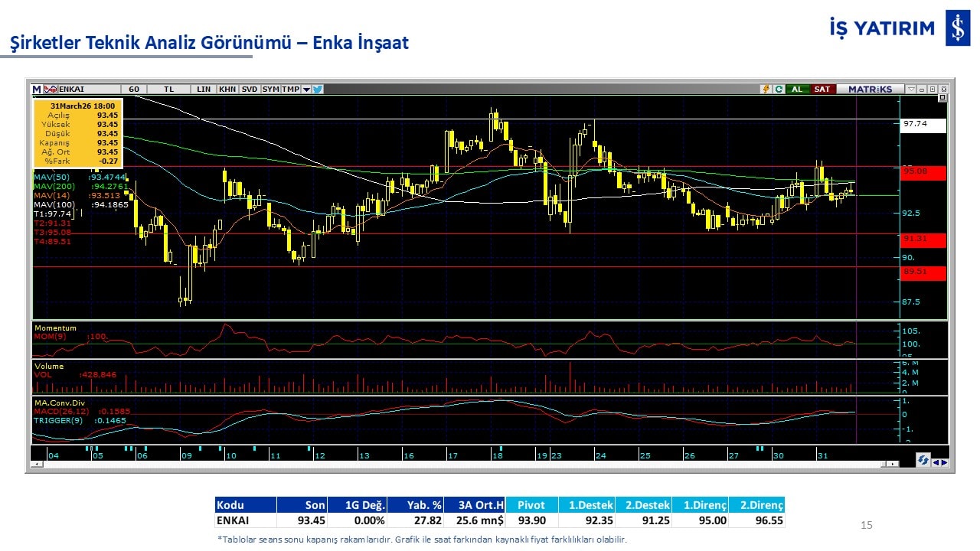Image resolution: width=980 pixels, height=551 pixels.
Task: Click the Matriks M logo icon
Action: 37,89
